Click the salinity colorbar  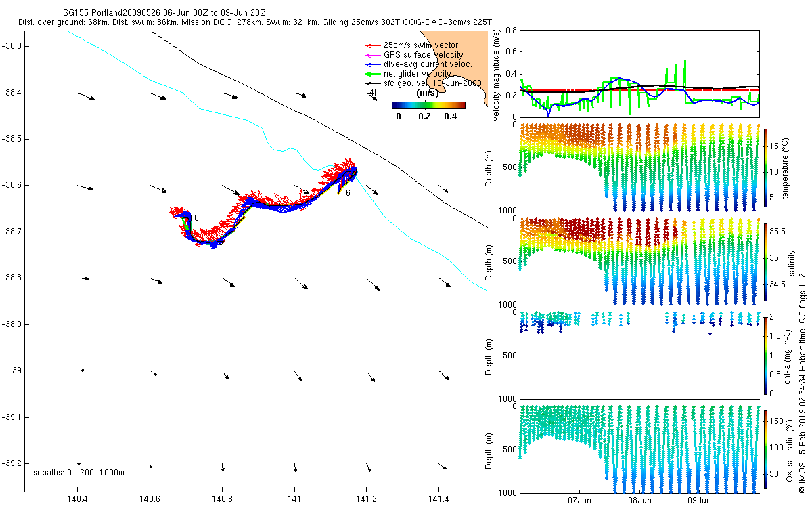(x=766, y=261)
